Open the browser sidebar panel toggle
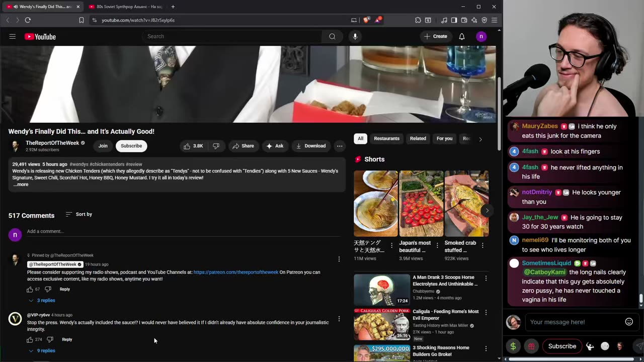This screenshot has width=644, height=362. [x=454, y=20]
